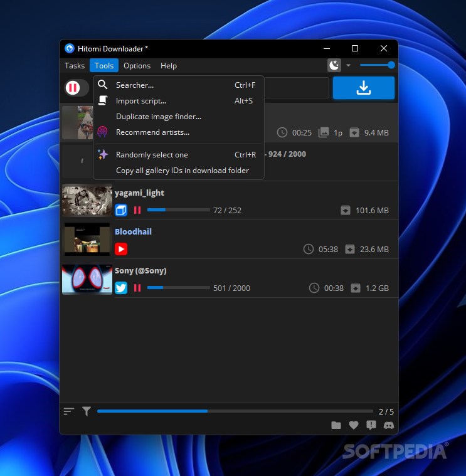This screenshot has height=476, width=466.
Task: Click the size icon next to 9.4 MB
Action: tap(354, 132)
